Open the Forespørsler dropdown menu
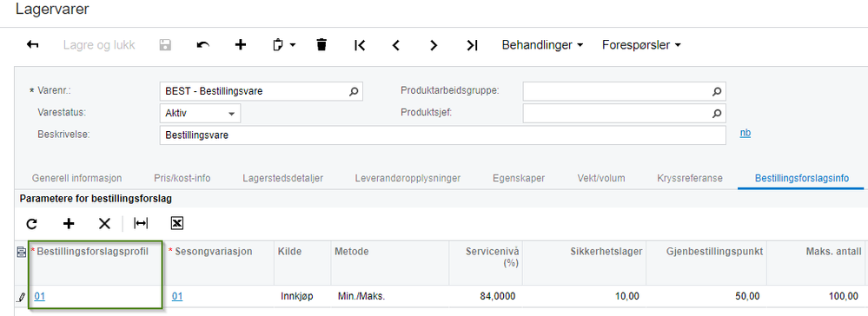The width and height of the screenshot is (868, 316). click(641, 45)
